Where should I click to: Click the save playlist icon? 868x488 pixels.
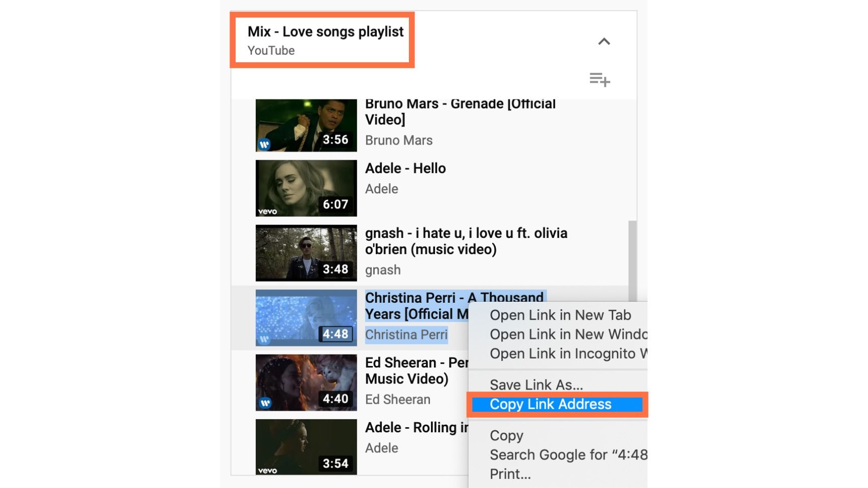(x=599, y=79)
